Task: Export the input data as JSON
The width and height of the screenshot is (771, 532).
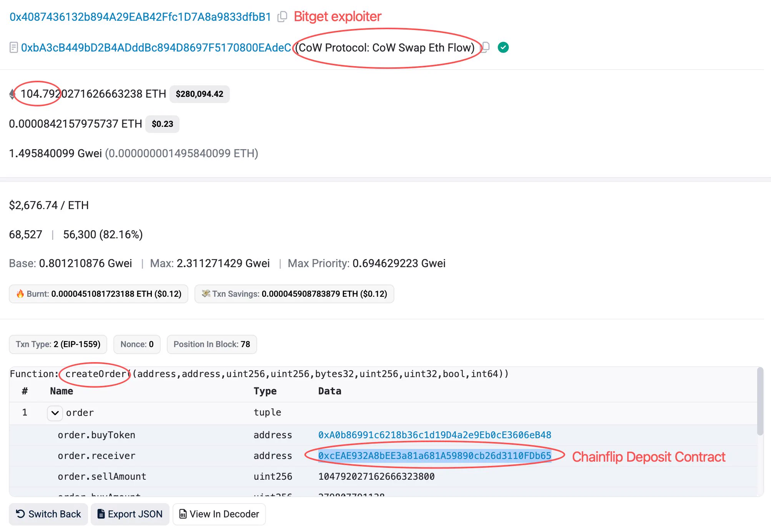Action: [x=130, y=514]
